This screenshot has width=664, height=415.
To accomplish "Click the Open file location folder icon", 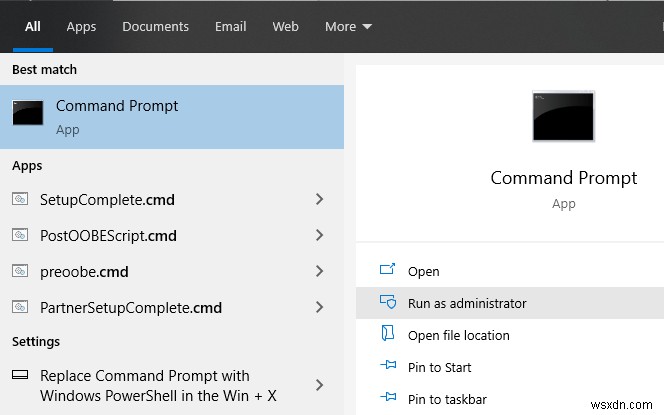I will (388, 335).
